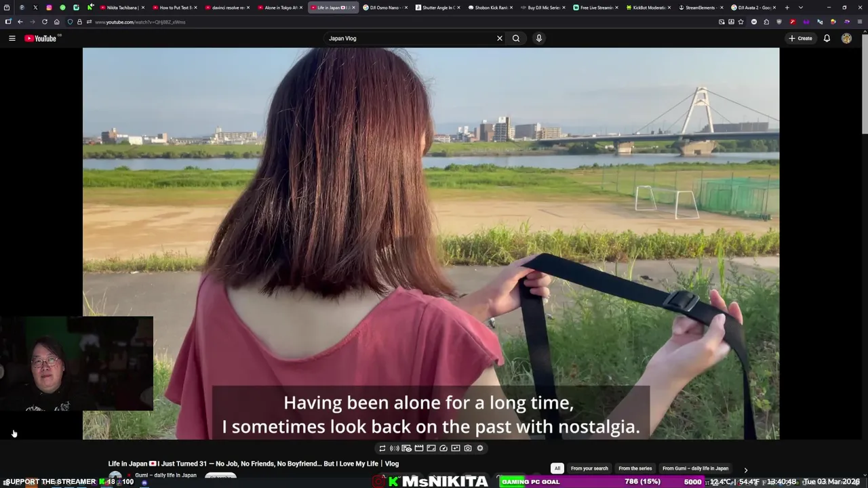Select the From the series chip
This screenshot has width=868, height=488.
pyautogui.click(x=635, y=468)
